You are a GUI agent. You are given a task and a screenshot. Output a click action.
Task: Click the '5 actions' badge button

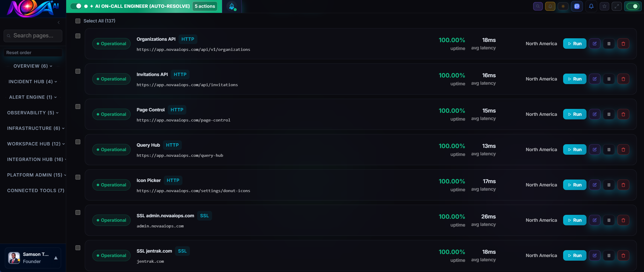click(205, 6)
